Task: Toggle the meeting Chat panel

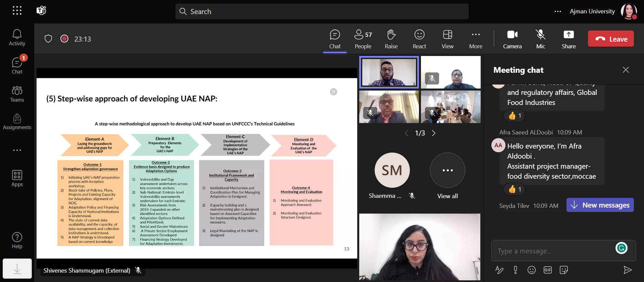Action: (335, 39)
